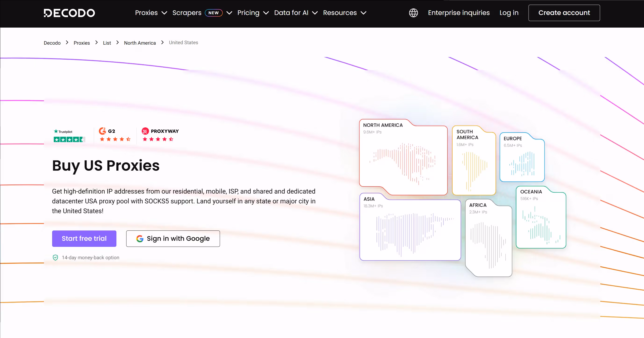Navigate to North America breadcrumb link

[140, 43]
